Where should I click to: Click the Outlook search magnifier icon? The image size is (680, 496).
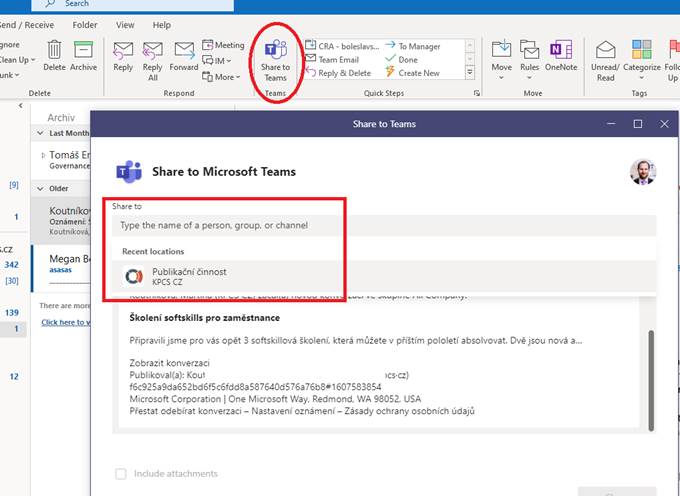click(x=50, y=3)
